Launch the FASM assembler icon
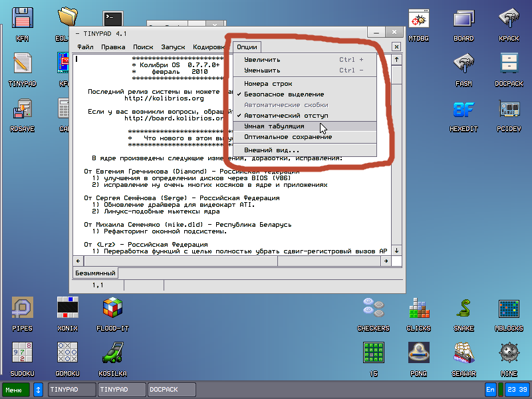 pyautogui.click(x=464, y=65)
